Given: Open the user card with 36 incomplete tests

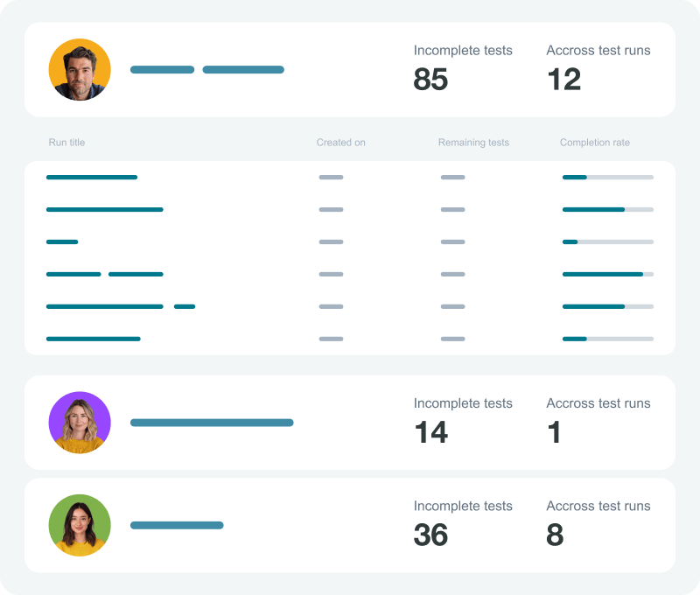Looking at the screenshot, I should pyautogui.click(x=349, y=525).
